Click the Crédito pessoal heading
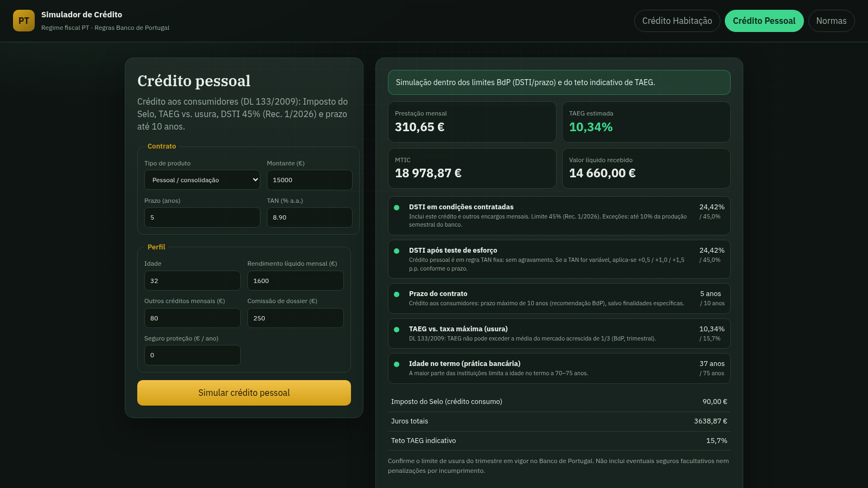 pos(194,81)
